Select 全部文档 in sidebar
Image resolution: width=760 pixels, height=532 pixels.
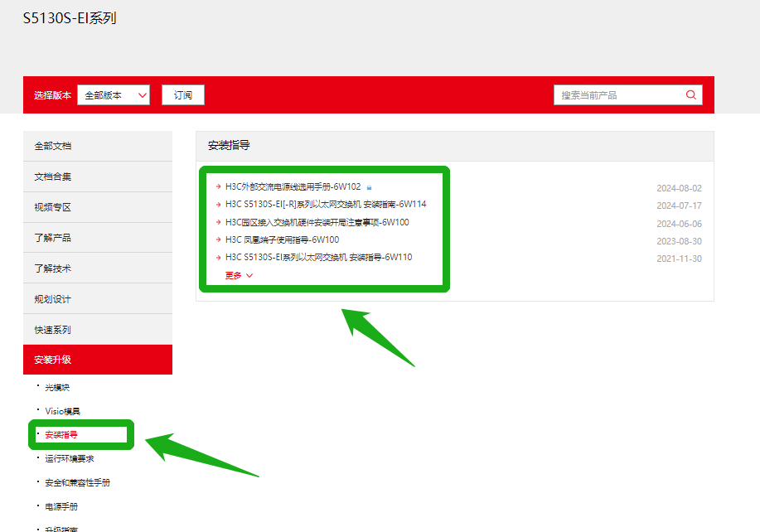[98, 146]
